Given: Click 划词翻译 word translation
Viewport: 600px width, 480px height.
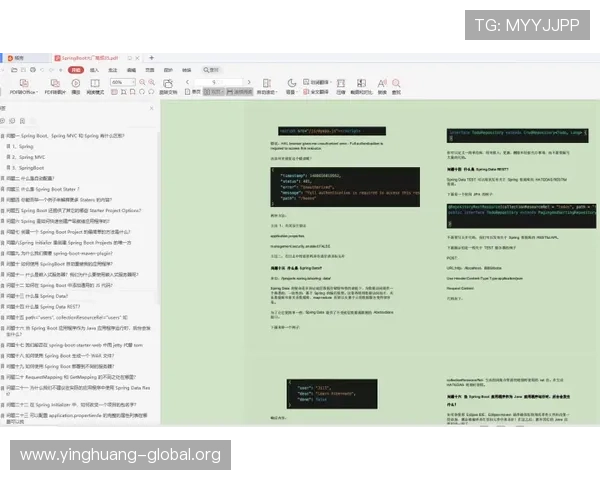Looking at the screenshot, I should click(316, 82).
